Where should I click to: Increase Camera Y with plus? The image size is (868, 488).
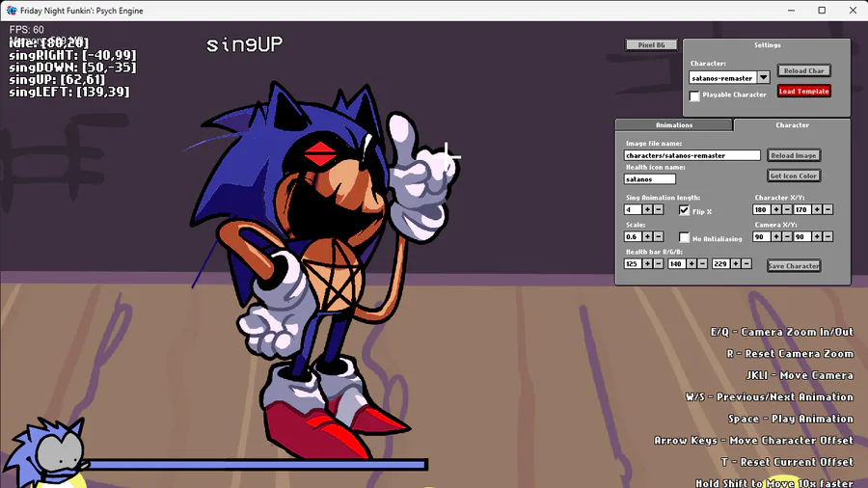click(817, 237)
